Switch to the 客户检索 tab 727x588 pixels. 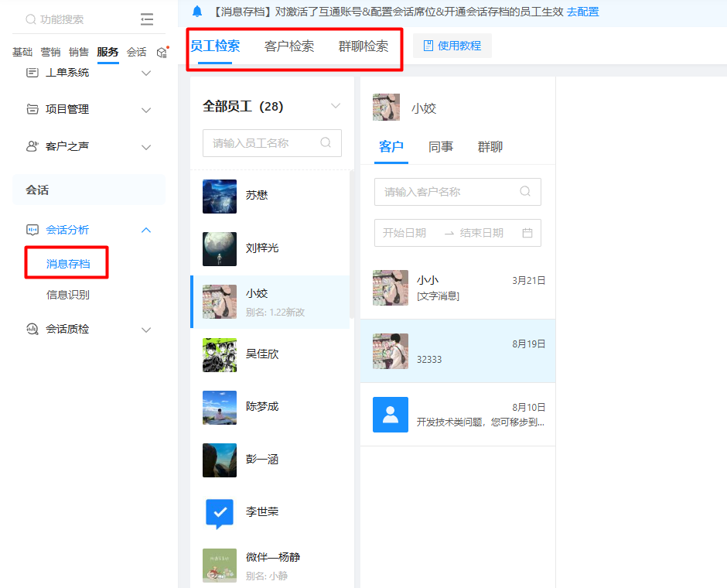(289, 46)
